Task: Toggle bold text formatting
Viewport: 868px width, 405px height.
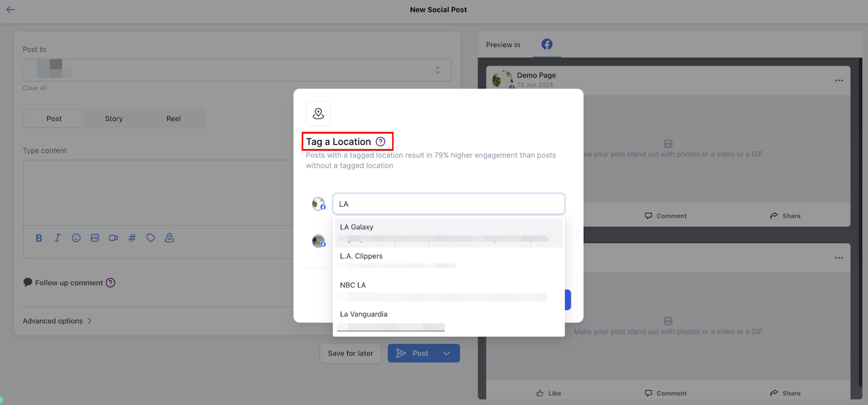Action: (39, 238)
